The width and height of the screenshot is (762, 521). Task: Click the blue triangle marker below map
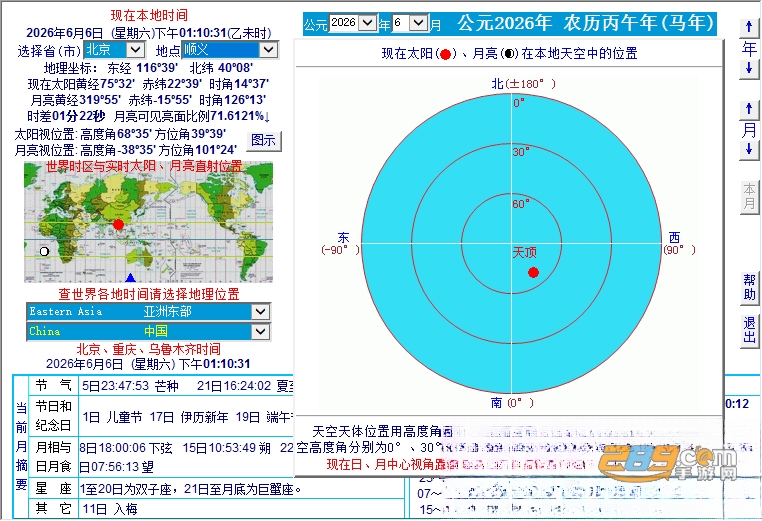[130, 278]
